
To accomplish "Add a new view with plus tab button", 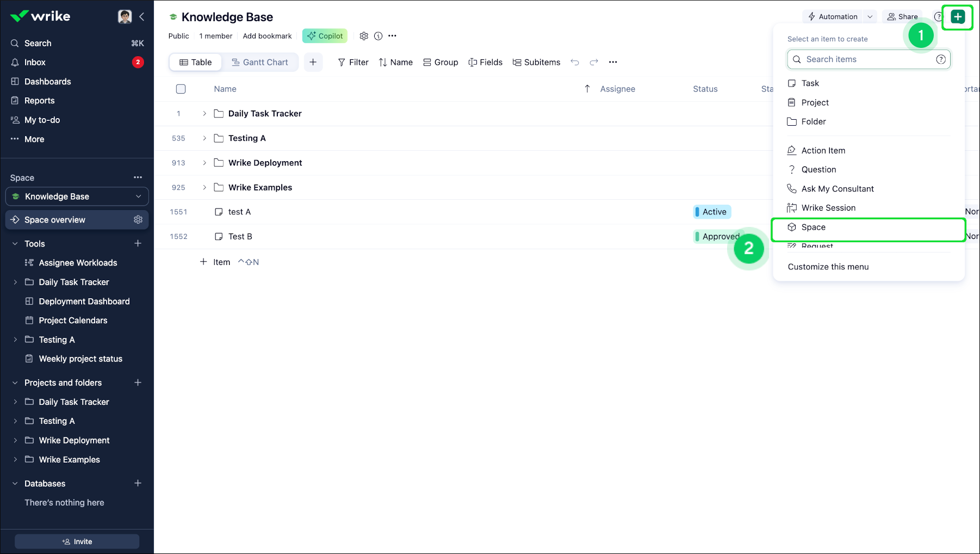I will [x=313, y=62].
